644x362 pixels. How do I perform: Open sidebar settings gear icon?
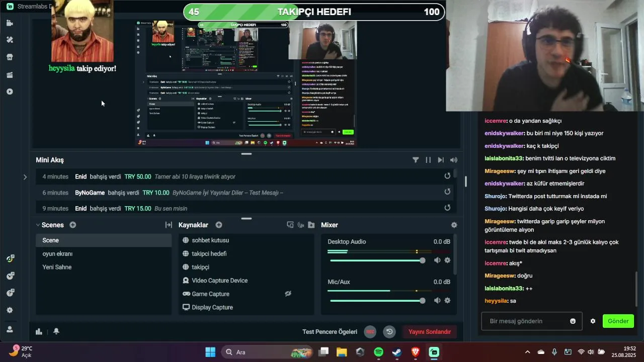10,310
